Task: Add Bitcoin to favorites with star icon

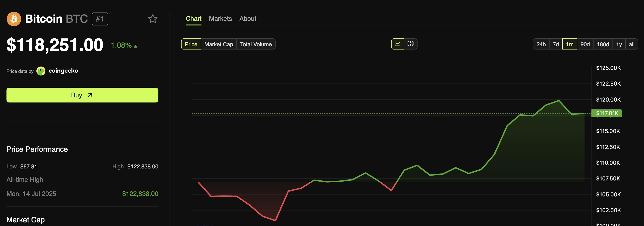Action: click(x=153, y=19)
